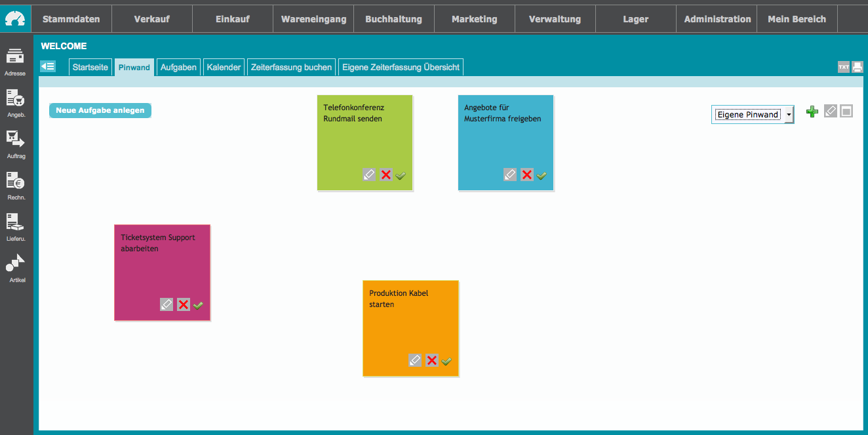This screenshot has width=868, height=435.
Task: Click Neue Aufgabe anlegen button
Action: pos(100,110)
